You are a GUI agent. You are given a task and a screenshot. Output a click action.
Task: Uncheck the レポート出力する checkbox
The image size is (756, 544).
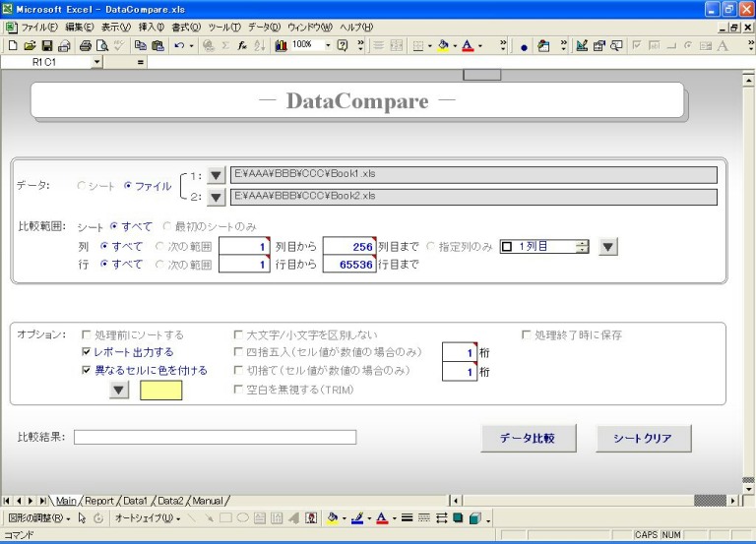click(87, 352)
